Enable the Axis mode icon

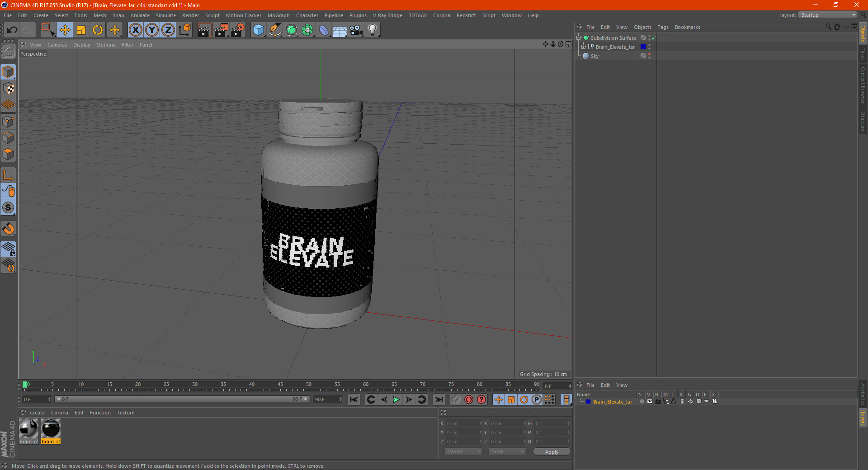9,175
